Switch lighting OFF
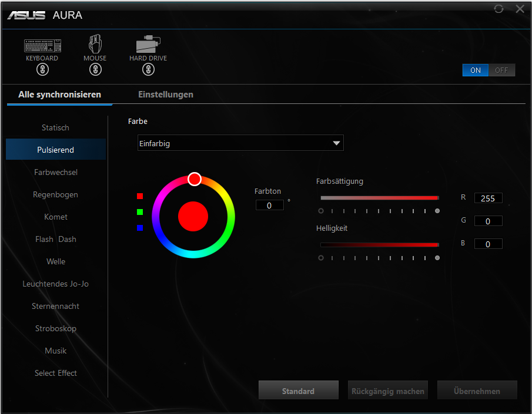The width and height of the screenshot is (532, 414). [501, 70]
